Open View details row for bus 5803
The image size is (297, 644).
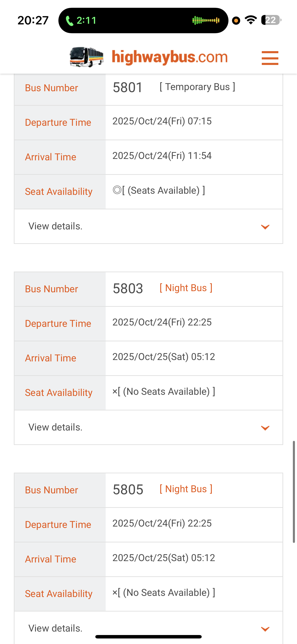click(55, 427)
